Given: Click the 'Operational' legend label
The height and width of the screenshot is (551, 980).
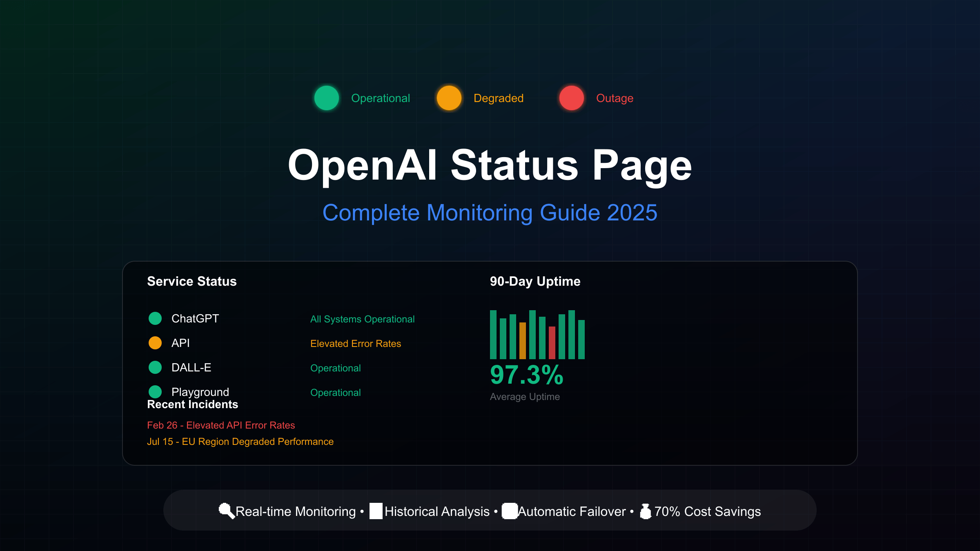Looking at the screenshot, I should (x=381, y=98).
